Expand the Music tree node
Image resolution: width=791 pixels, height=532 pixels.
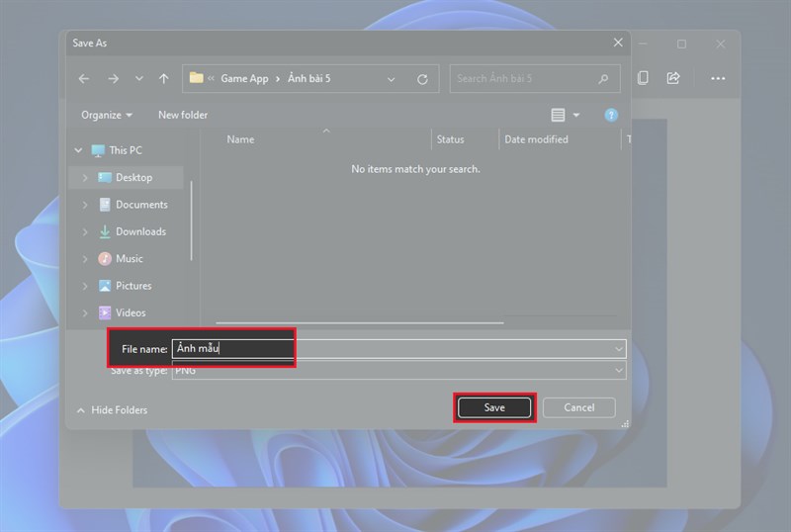pyautogui.click(x=85, y=259)
